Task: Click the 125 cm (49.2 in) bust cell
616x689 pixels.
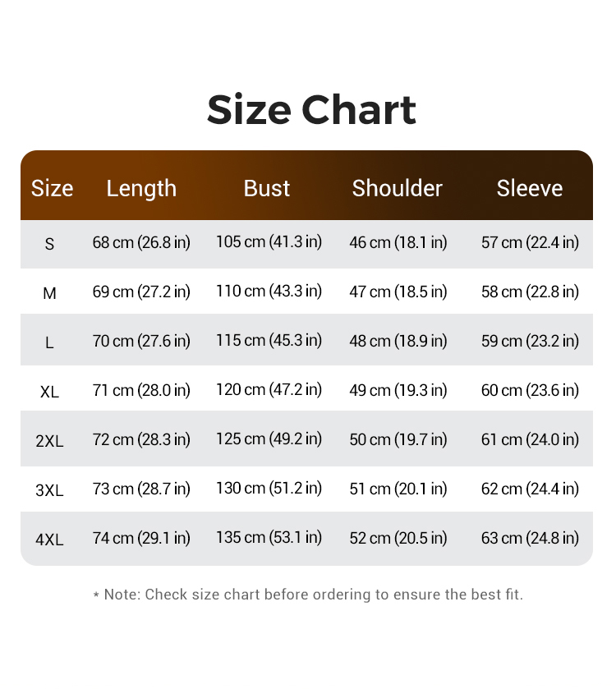Action: tap(269, 439)
